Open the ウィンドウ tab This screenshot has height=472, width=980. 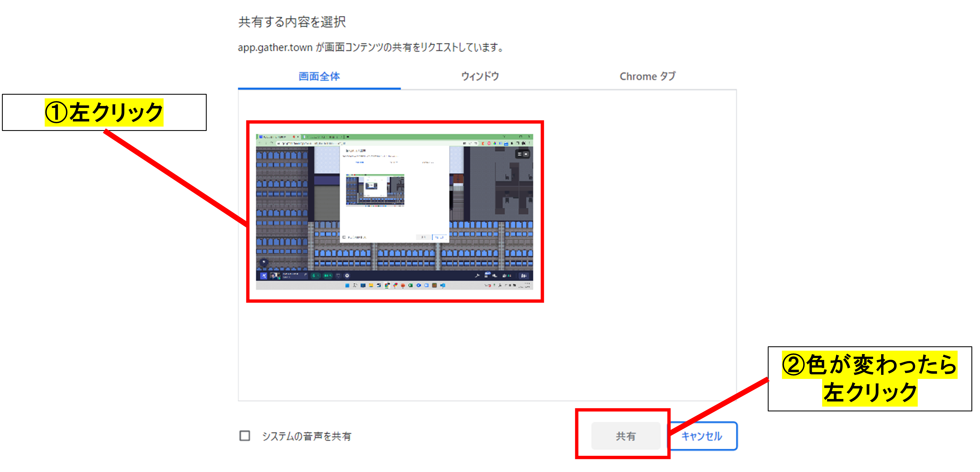[x=480, y=76]
